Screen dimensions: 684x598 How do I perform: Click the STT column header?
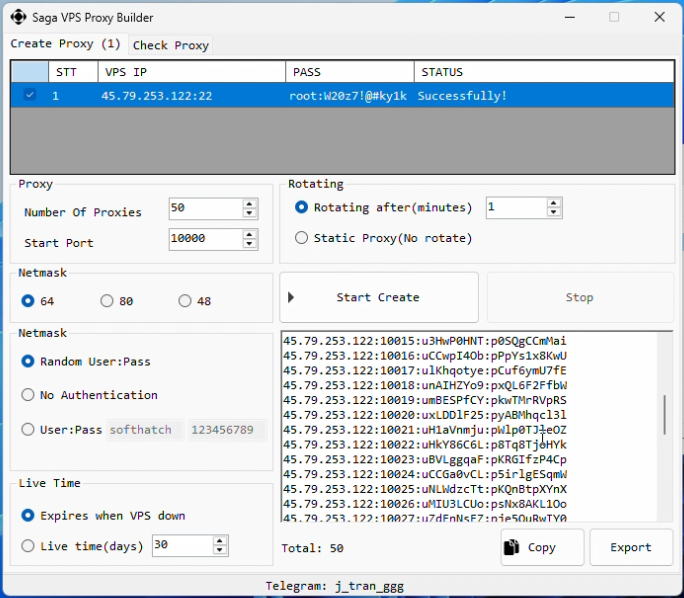[73, 72]
